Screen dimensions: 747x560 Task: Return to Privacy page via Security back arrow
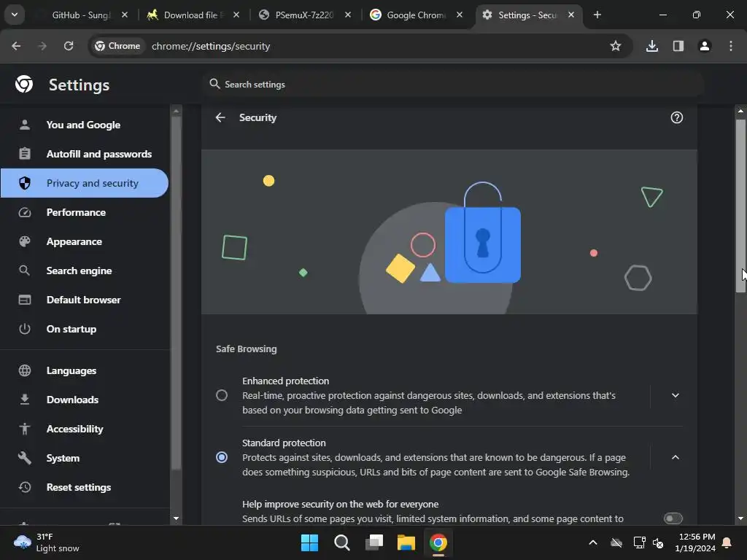[x=220, y=117]
